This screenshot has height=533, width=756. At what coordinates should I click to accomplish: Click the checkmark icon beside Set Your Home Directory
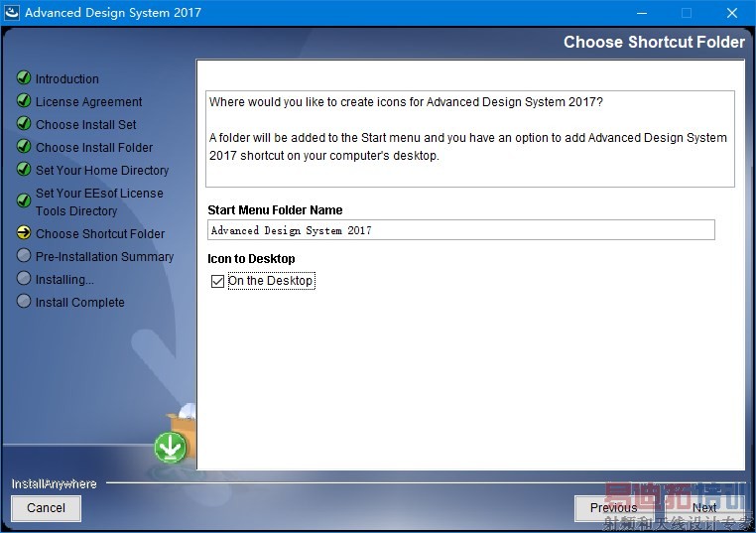(24, 169)
